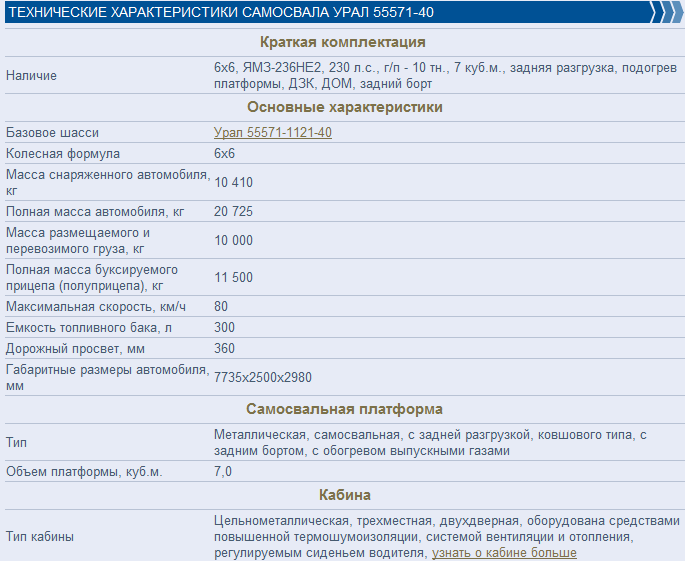Click the chevron arrows in the blue header
685x561 pixels.
pos(666,12)
